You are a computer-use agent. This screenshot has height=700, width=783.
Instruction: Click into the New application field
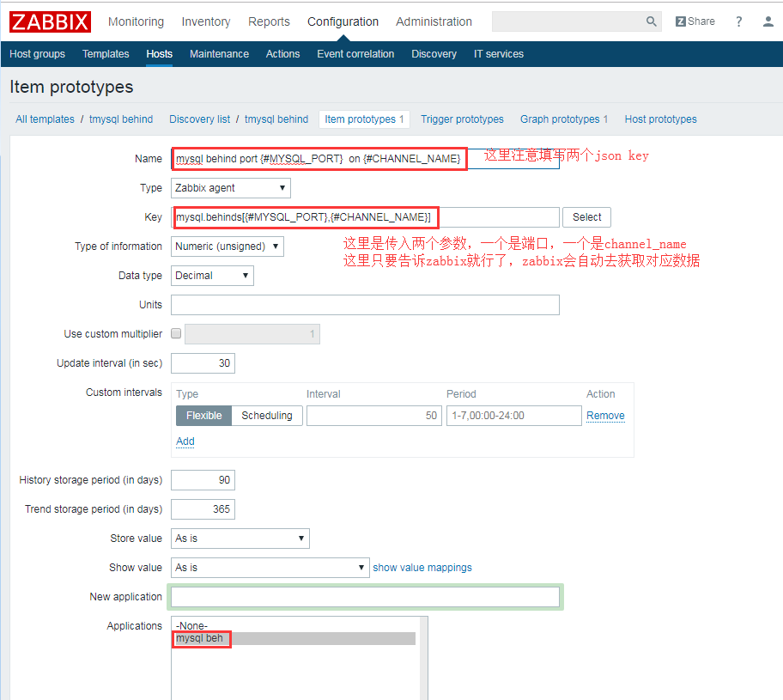(365, 597)
